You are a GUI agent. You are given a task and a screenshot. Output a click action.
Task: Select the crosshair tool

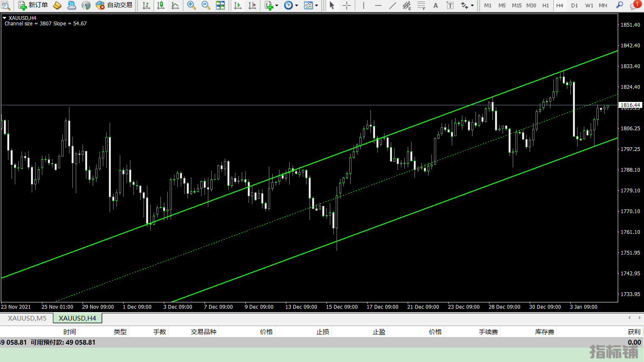point(347,5)
